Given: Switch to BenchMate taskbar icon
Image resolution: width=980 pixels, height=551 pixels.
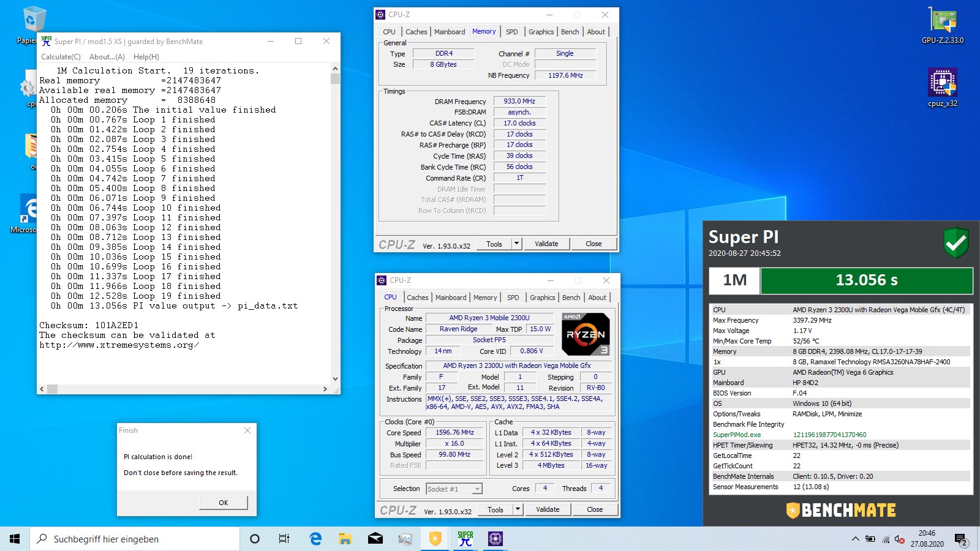Looking at the screenshot, I should tap(435, 539).
